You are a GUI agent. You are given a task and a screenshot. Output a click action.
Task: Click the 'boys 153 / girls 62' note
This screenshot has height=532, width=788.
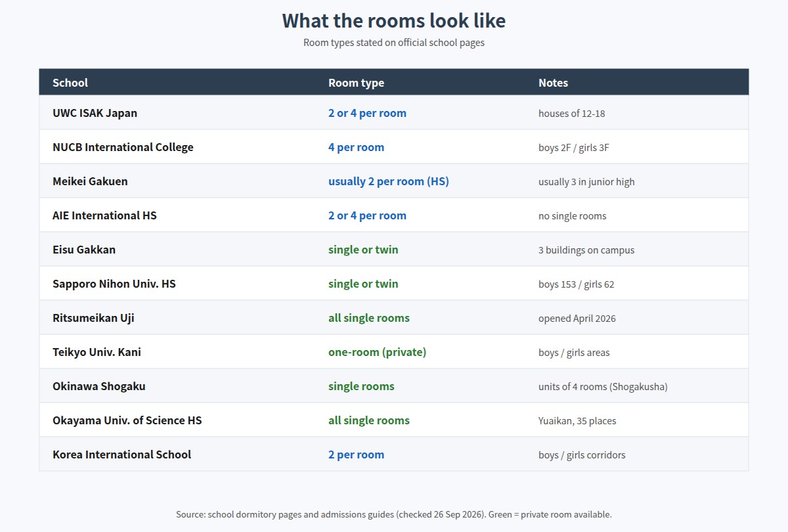577,284
